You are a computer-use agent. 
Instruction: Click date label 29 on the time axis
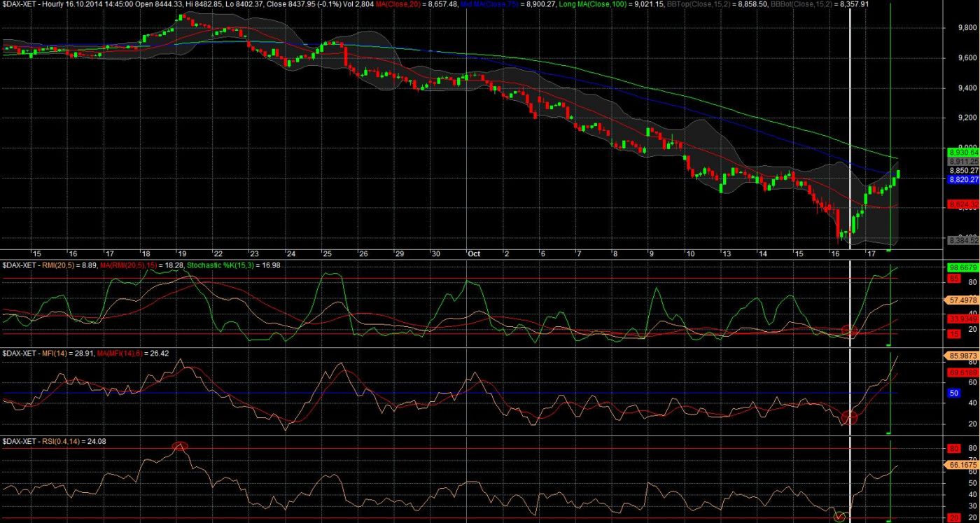[399, 253]
